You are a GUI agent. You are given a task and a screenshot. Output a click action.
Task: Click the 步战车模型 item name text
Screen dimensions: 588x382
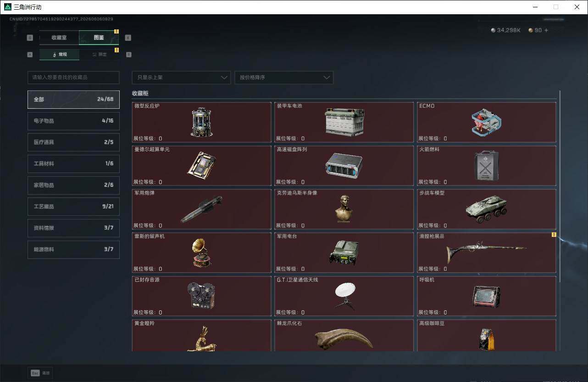tap(432, 193)
